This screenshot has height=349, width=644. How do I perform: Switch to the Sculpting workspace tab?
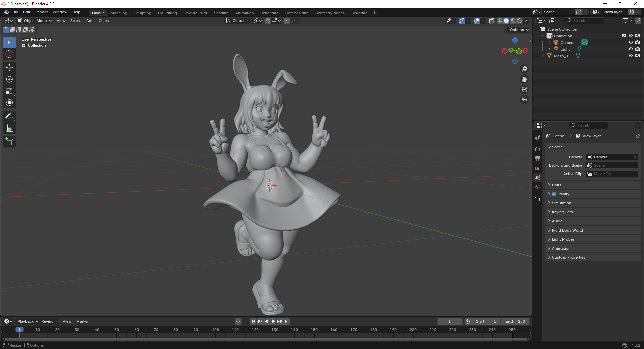point(143,13)
